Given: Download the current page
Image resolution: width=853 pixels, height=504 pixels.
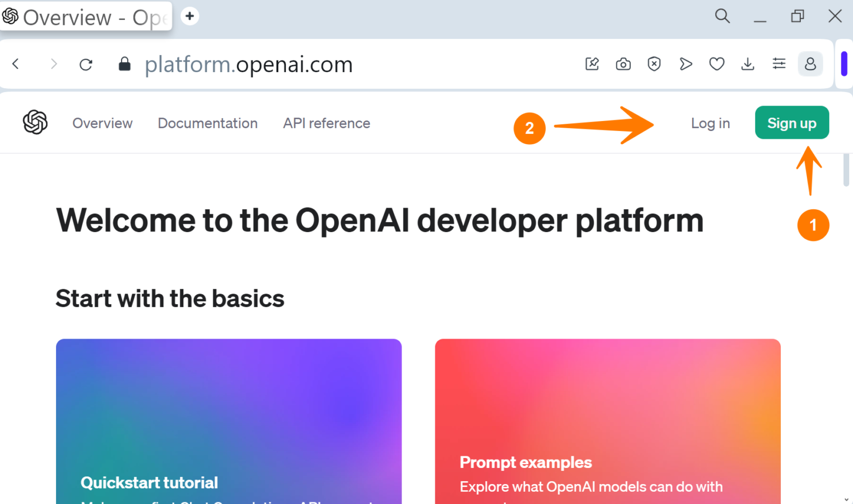Looking at the screenshot, I should tap(747, 64).
